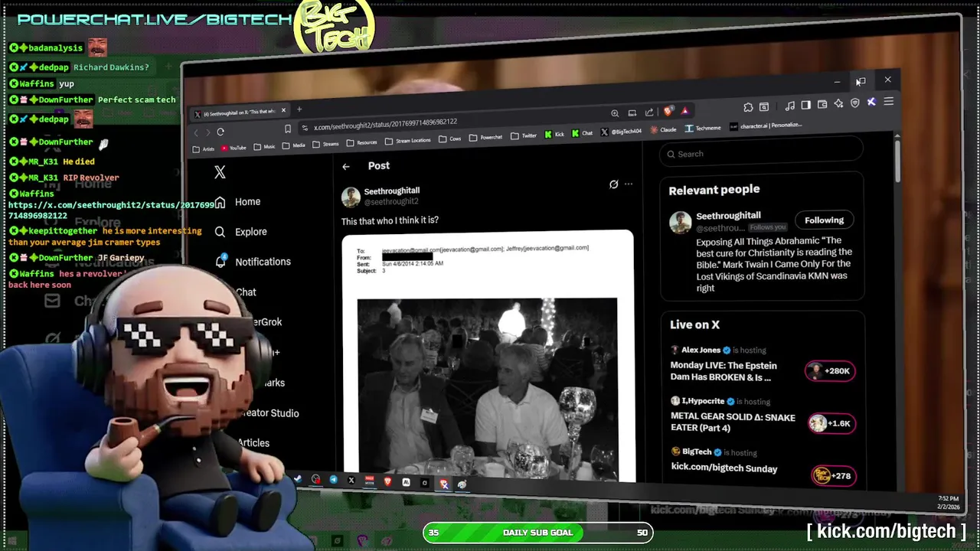Open the Streams bookmarks folder
Image resolution: width=980 pixels, height=551 pixels.
pos(325,144)
